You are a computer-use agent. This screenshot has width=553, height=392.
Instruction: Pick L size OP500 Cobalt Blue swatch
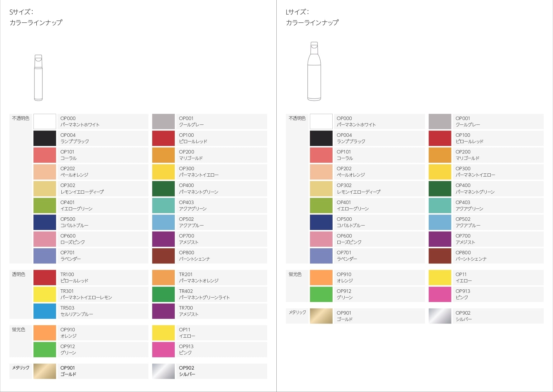coord(321,222)
